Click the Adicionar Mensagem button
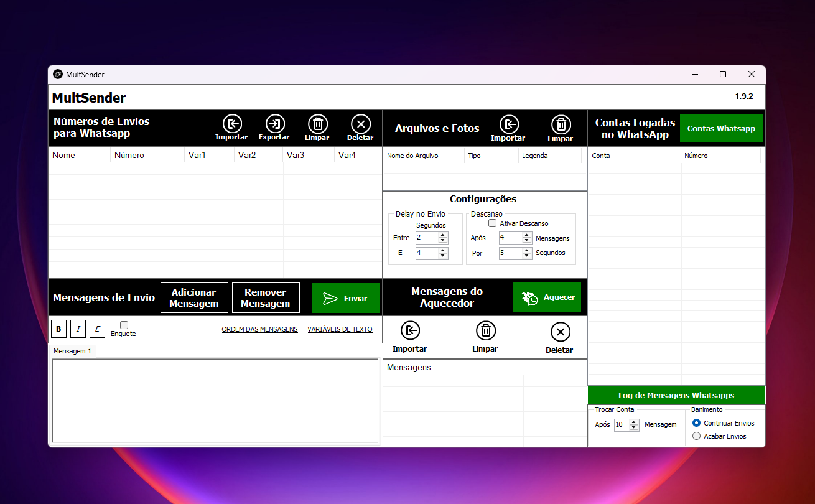Image resolution: width=815 pixels, height=504 pixels. click(x=193, y=298)
